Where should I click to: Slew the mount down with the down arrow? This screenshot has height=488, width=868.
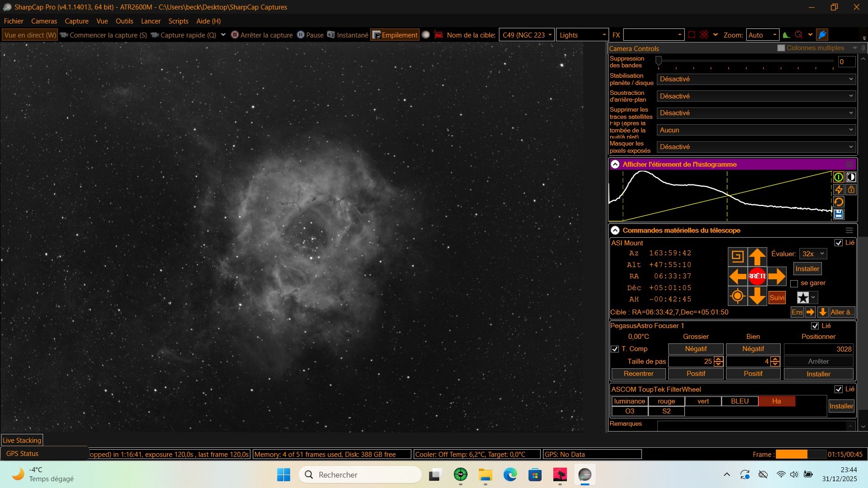tap(757, 296)
